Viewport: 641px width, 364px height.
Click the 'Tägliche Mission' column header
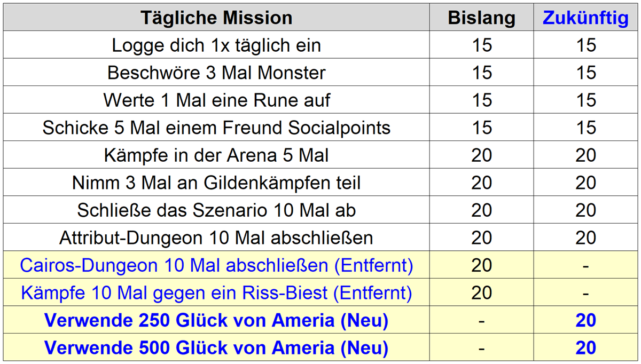pyautogui.click(x=216, y=18)
